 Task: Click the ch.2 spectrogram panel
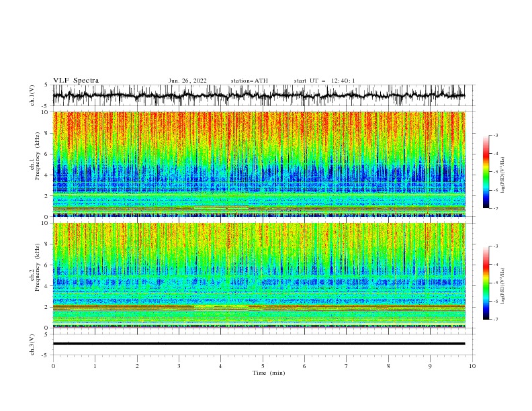tap(259, 275)
